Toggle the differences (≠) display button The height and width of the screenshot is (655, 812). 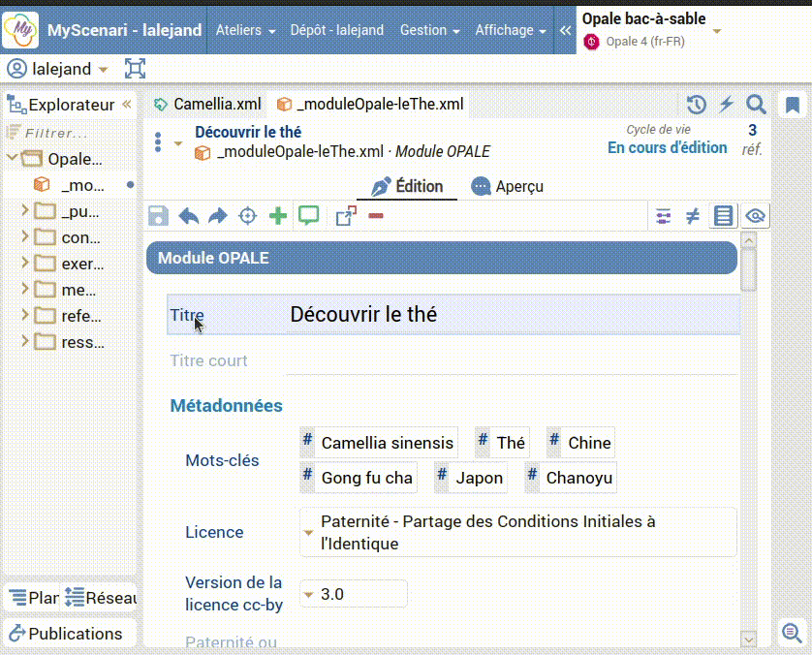(x=692, y=216)
